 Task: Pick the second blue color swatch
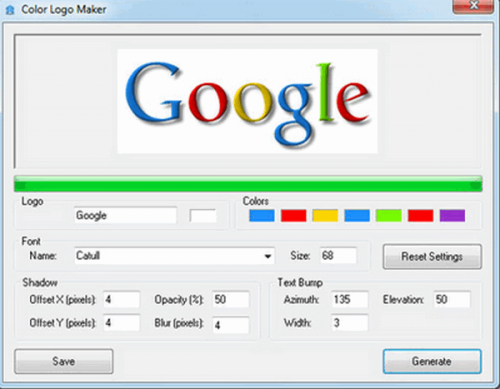[357, 215]
